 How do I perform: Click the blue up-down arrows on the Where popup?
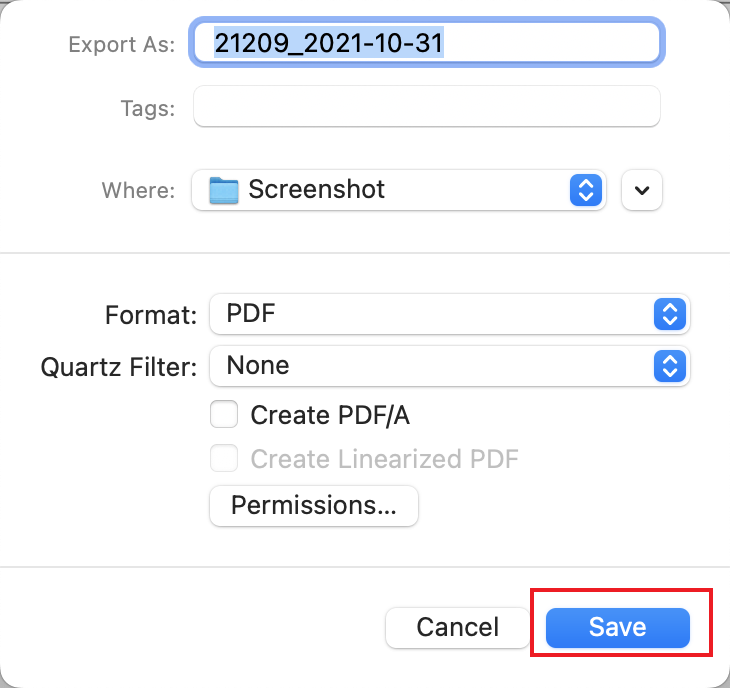(x=585, y=190)
